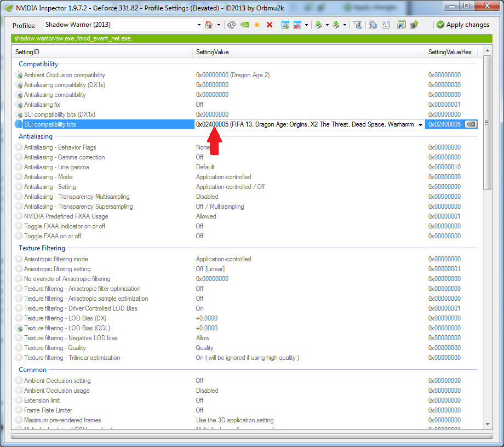The width and height of the screenshot is (504, 447).
Task: Click gear icon of Antialiasing - Mode row
Action: point(19,177)
